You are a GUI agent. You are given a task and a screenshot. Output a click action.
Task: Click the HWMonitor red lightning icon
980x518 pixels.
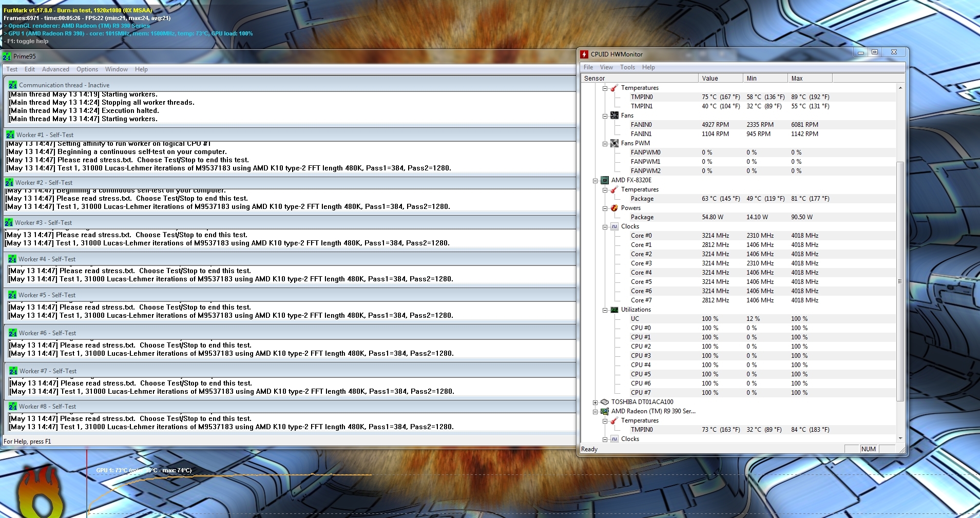pyautogui.click(x=584, y=54)
